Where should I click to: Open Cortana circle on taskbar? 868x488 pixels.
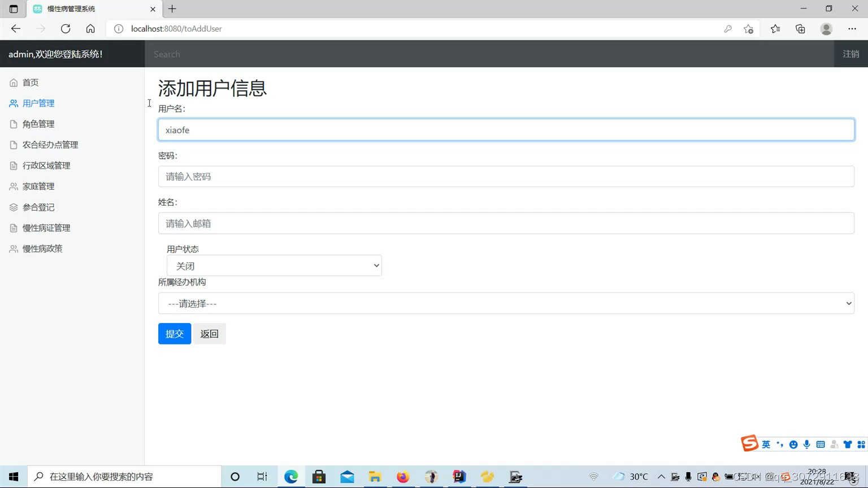[x=235, y=477]
